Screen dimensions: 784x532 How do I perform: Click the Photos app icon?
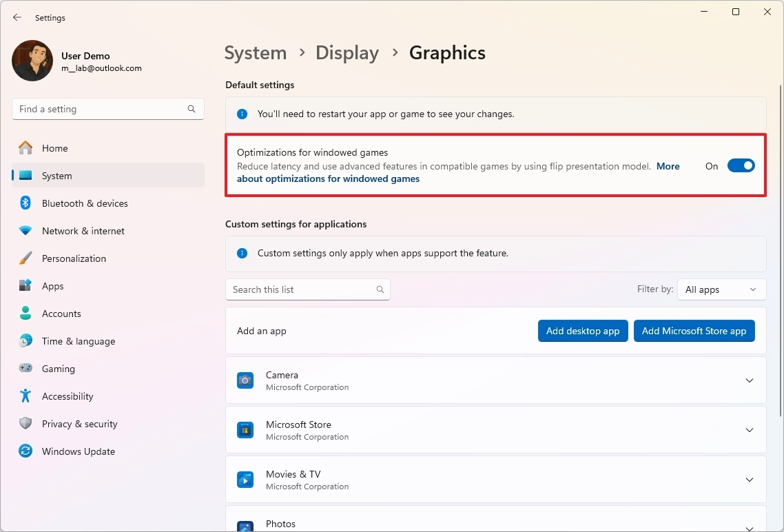(x=245, y=526)
